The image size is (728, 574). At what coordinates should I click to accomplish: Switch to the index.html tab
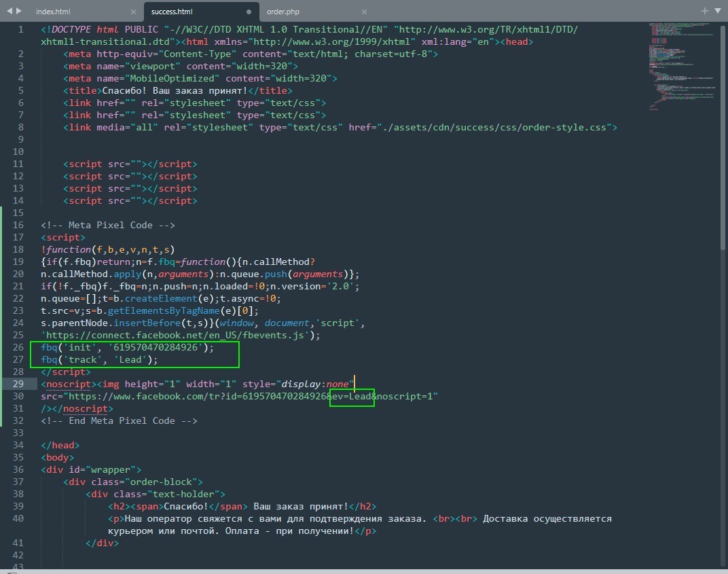[x=54, y=12]
